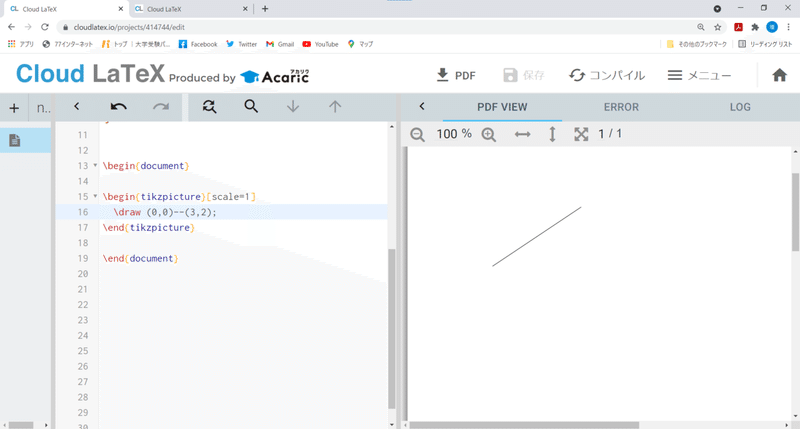Zoom in the PDF preview
Image resolution: width=800 pixels, height=429 pixels.
(489, 134)
